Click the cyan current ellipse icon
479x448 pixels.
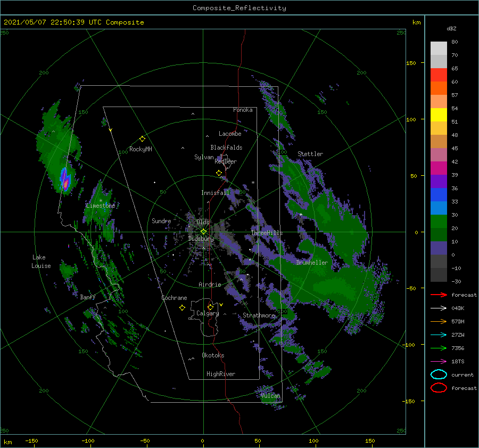439,374
